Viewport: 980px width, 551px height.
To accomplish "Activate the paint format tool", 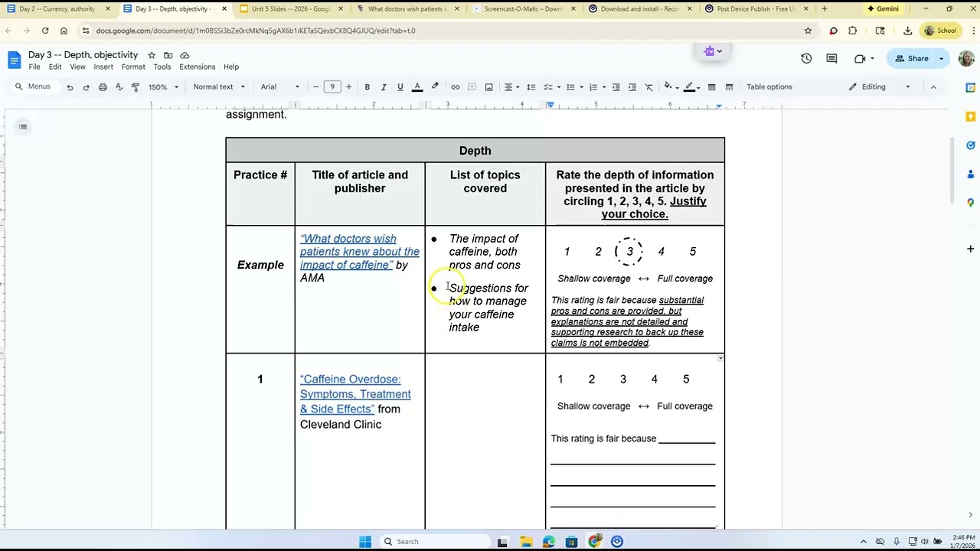I will click(136, 87).
